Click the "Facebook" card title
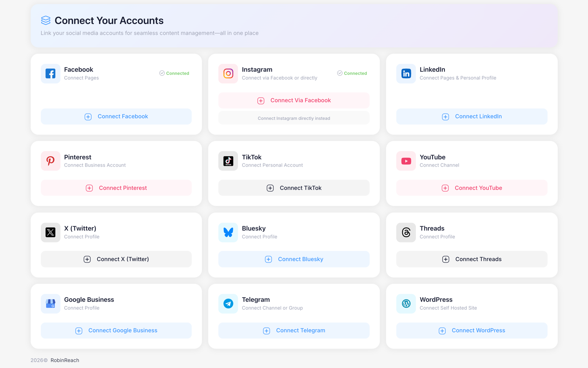 click(78, 70)
